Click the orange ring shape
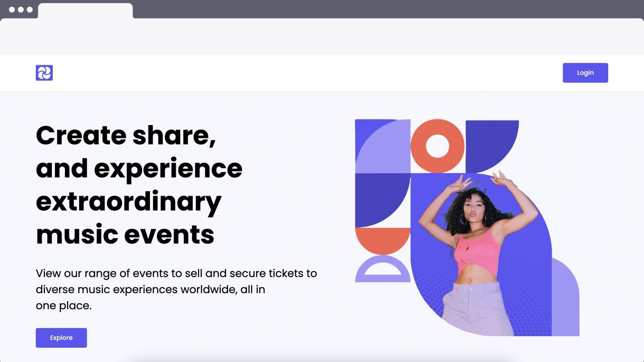The width and height of the screenshot is (644, 362). point(437,146)
